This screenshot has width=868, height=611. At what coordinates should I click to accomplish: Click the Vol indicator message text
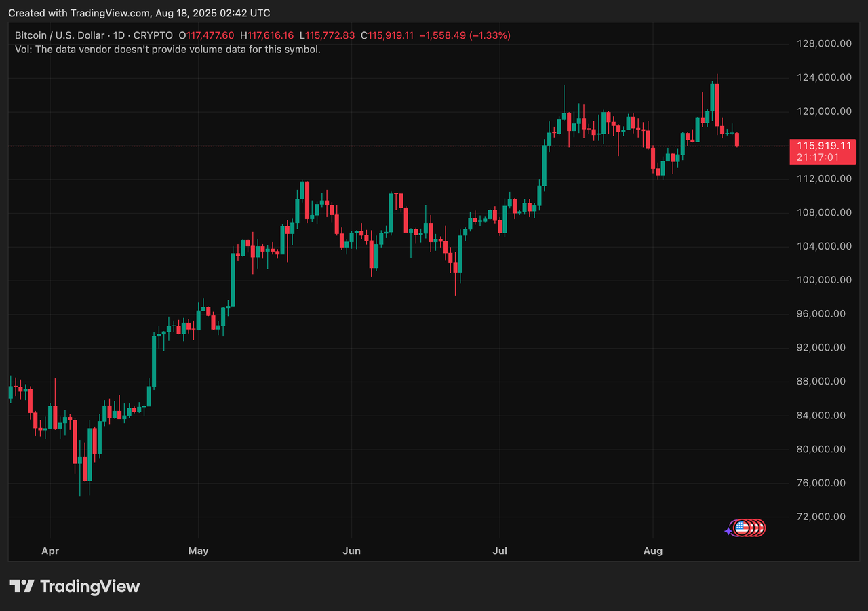[x=167, y=49]
